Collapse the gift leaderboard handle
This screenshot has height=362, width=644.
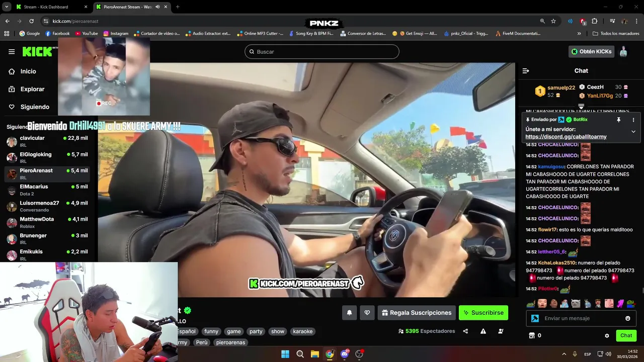pos(581,106)
